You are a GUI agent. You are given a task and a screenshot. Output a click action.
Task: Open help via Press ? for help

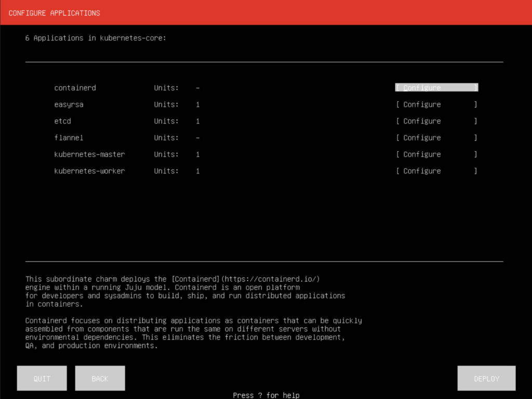[266, 395]
